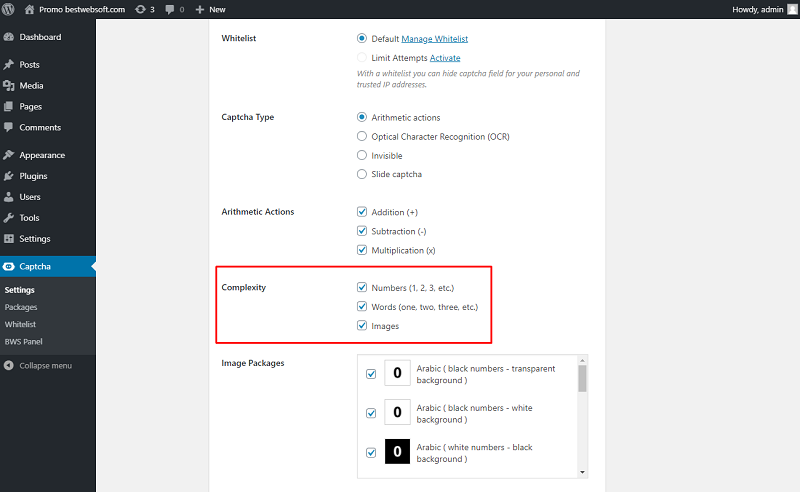Open the Media menu label
The height and width of the screenshot is (492, 800).
(31, 85)
